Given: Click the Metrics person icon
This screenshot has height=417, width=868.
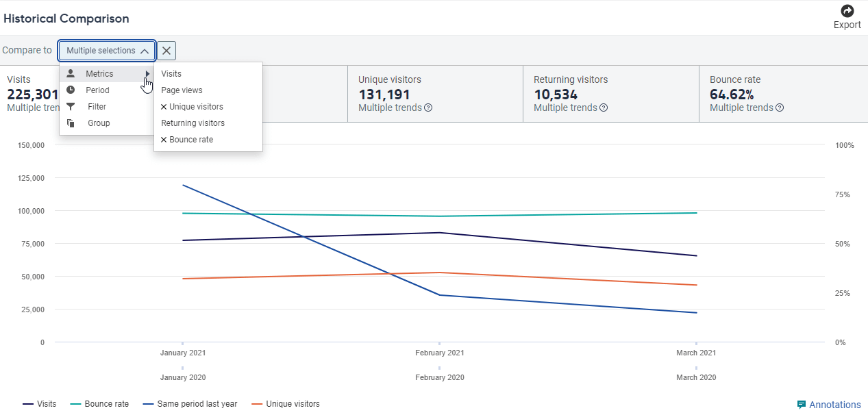Looking at the screenshot, I should (x=71, y=73).
